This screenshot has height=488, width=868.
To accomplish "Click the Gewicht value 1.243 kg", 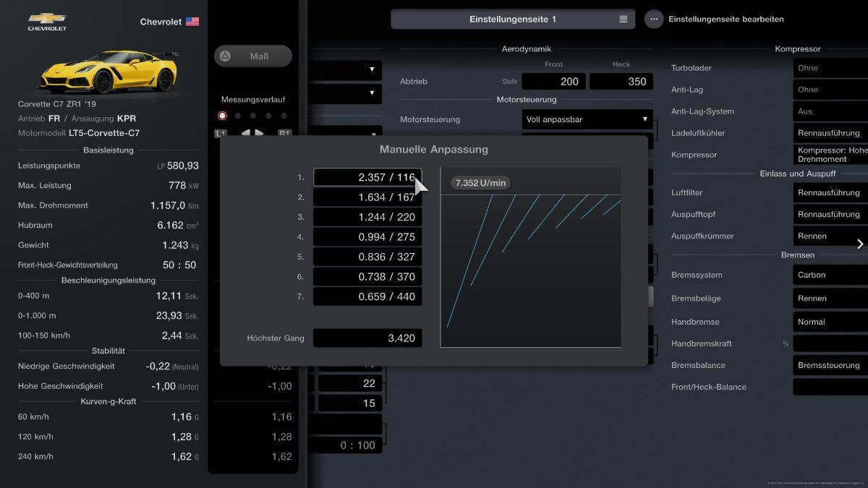I will coord(181,245).
